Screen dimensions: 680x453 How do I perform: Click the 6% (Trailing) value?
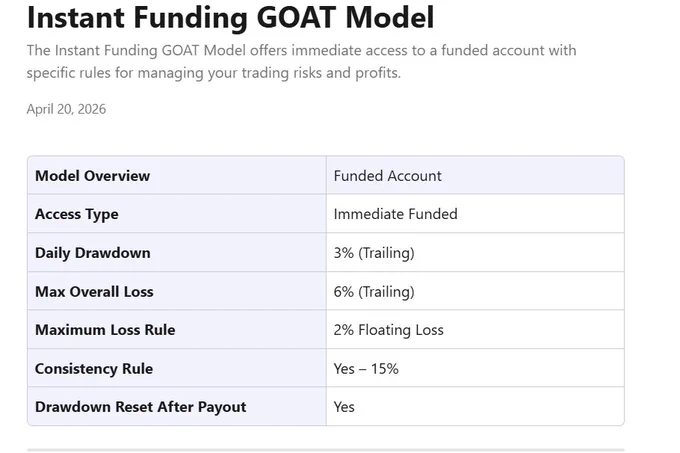pyautogui.click(x=374, y=291)
